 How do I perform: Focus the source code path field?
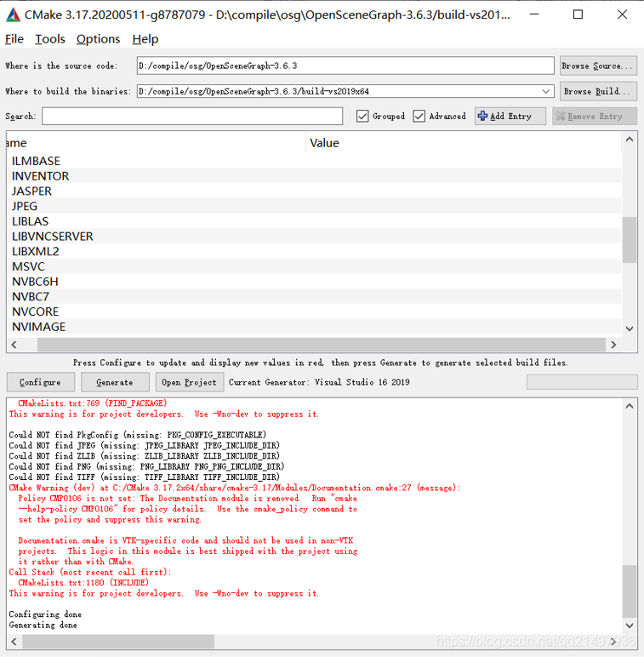pyautogui.click(x=345, y=66)
